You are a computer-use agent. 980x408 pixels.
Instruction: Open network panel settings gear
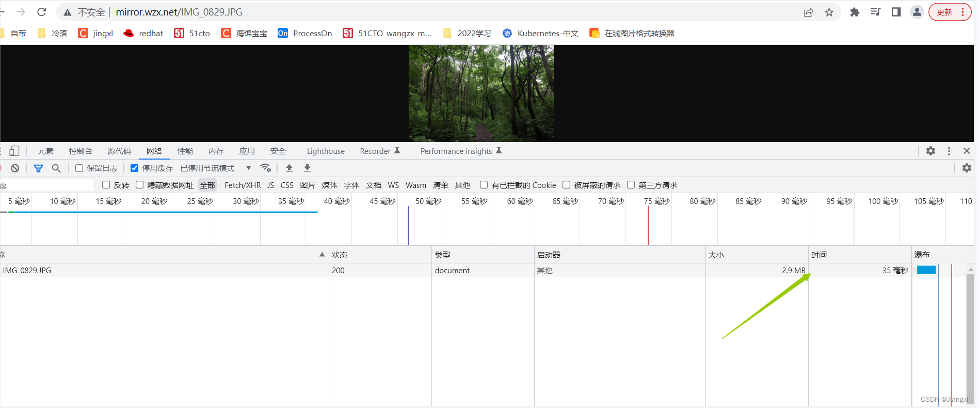967,168
